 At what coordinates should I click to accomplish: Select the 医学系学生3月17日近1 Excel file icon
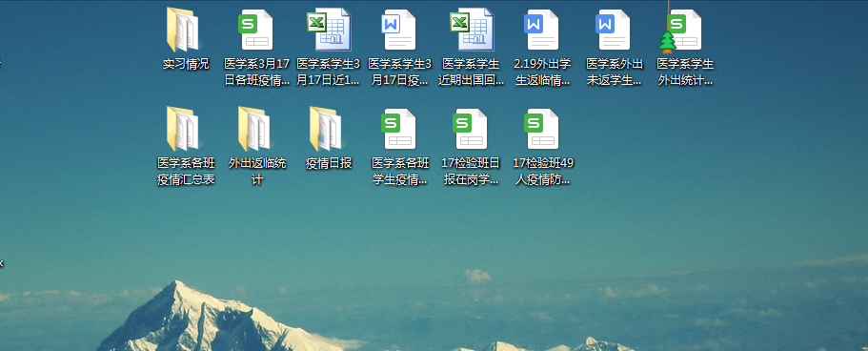[x=329, y=30]
